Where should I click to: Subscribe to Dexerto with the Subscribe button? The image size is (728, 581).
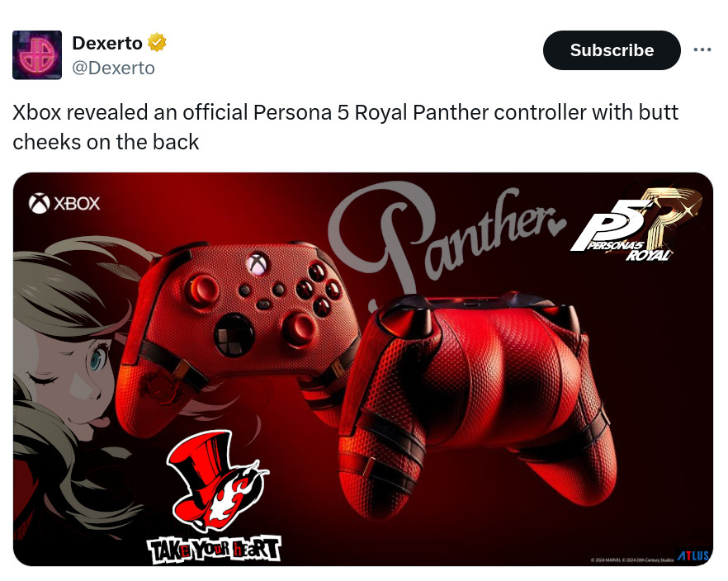[612, 50]
